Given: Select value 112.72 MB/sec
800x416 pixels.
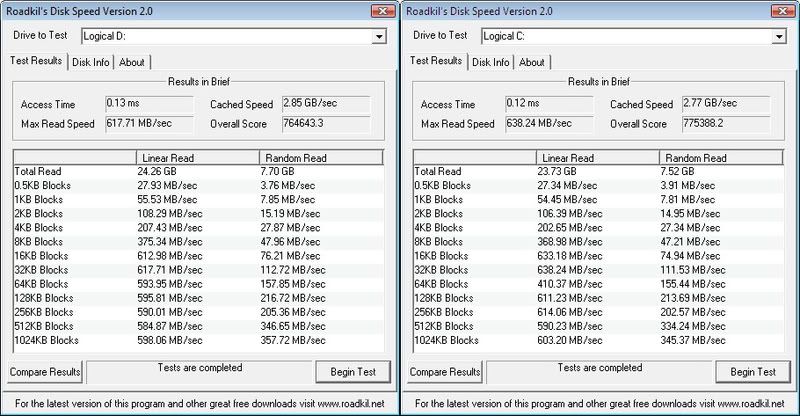Looking at the screenshot, I should tap(292, 270).
